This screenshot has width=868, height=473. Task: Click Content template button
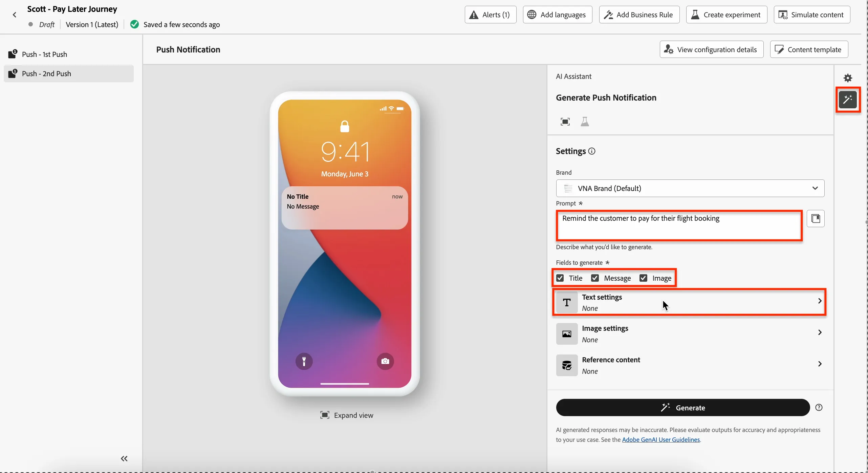point(809,49)
